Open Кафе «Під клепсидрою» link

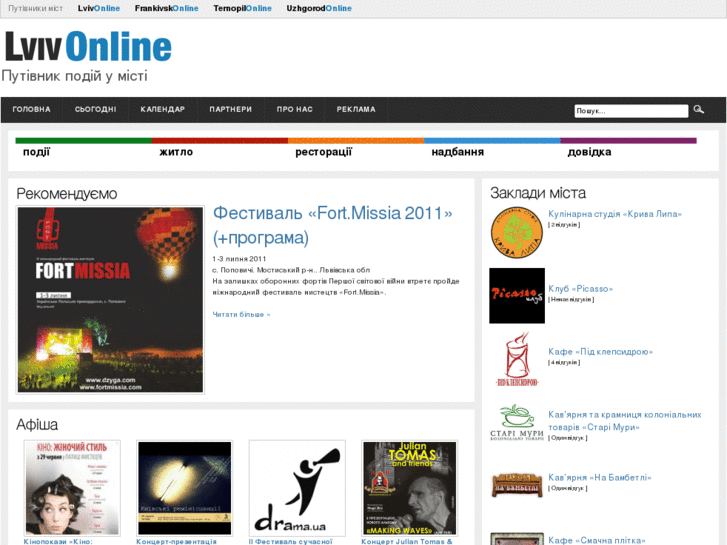600,352
